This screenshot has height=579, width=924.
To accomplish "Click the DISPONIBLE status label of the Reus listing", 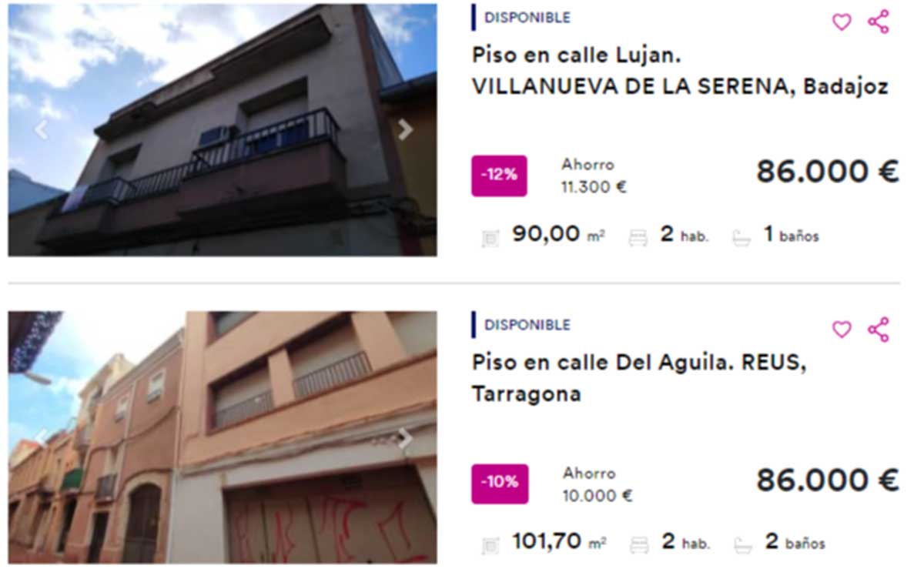I will pos(527,325).
